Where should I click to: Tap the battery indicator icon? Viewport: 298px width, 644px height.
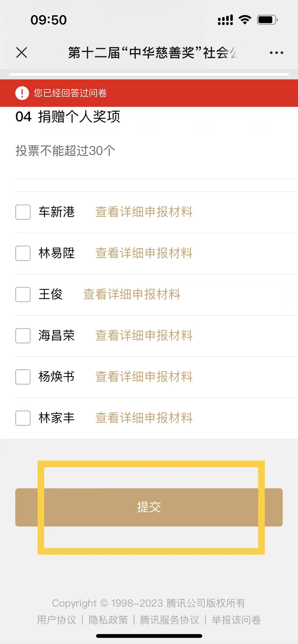point(268,20)
